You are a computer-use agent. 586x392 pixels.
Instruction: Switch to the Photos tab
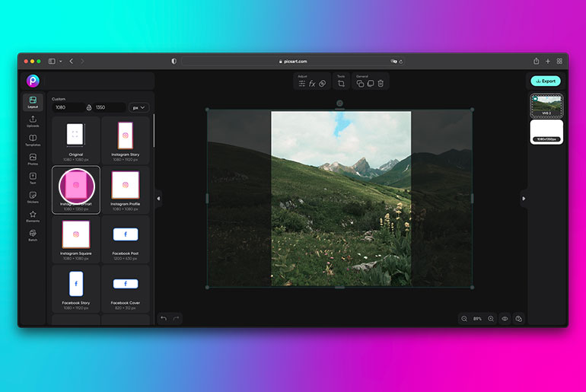pos(33,159)
